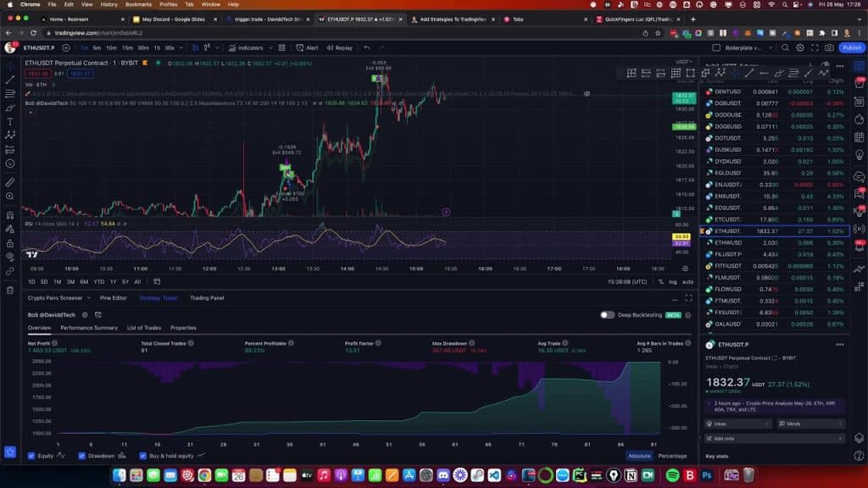Select the trend line drawing tool
Viewport: 868px width, 488px height.
(10, 79)
